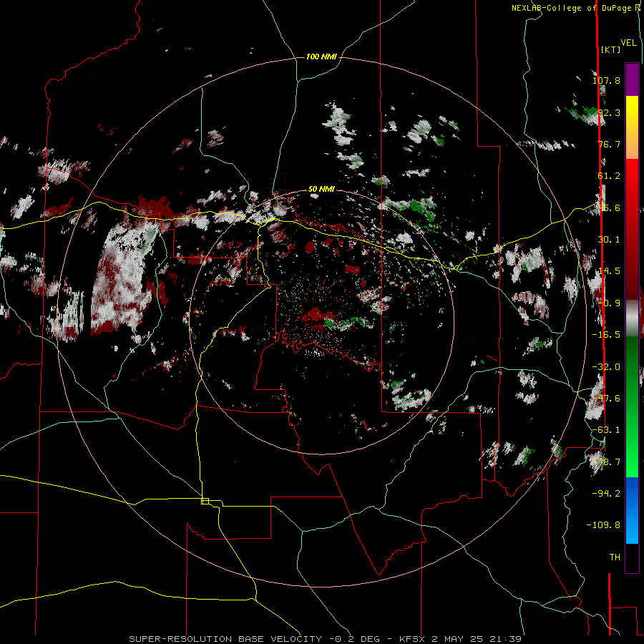Screen dimensions: 644x644
Task: Select the 92.3 velocity scale value
Action: tap(609, 112)
